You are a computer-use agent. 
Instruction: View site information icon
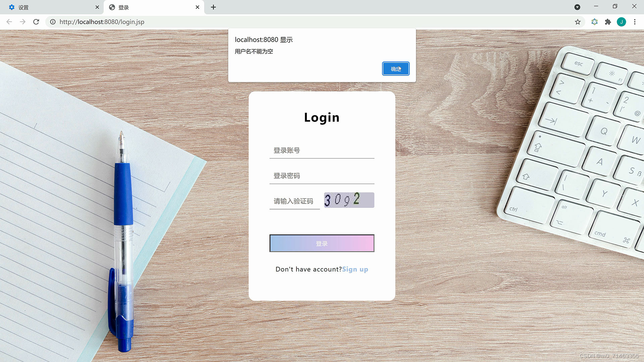tap(53, 22)
